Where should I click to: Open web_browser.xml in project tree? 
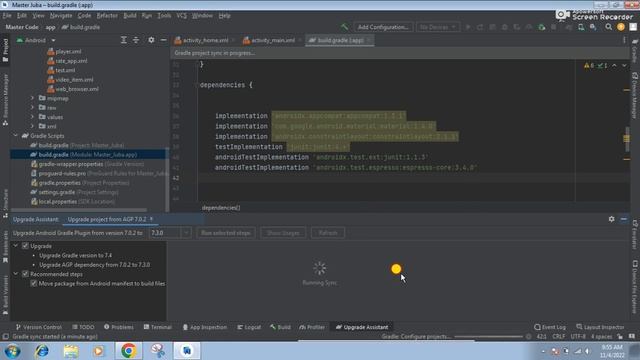pyautogui.click(x=73, y=89)
